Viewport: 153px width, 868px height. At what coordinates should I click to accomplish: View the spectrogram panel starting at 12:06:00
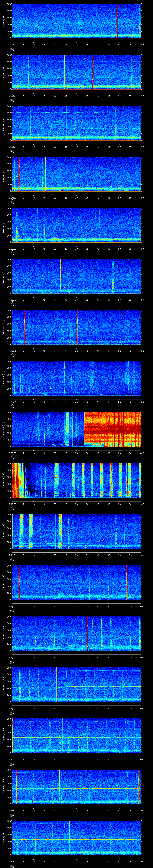(x=77, y=276)
